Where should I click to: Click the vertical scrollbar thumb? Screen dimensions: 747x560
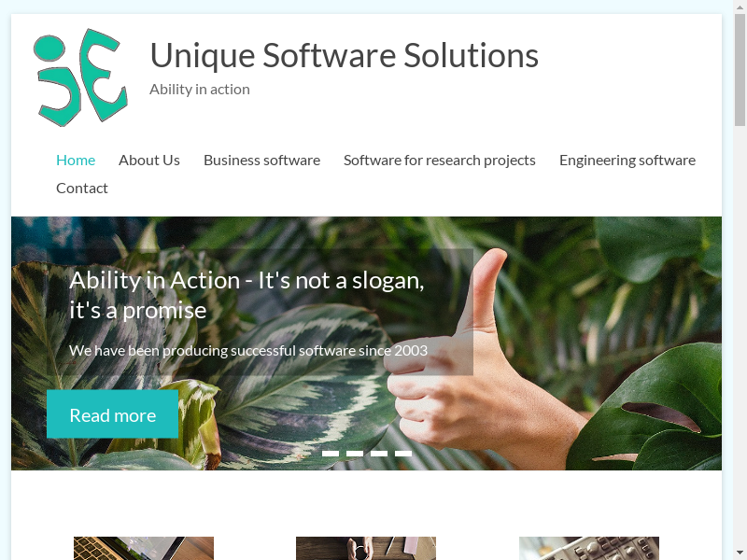740,69
